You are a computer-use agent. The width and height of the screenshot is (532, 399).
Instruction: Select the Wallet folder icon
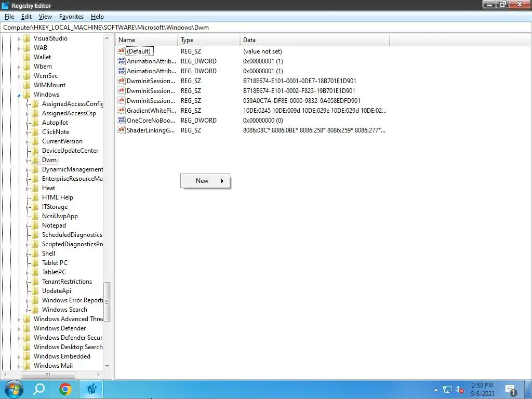[x=27, y=57]
